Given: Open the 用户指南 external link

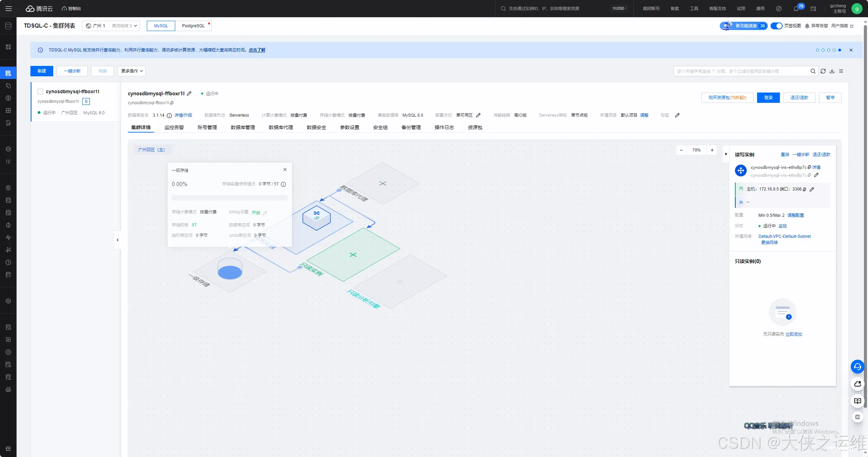Looking at the screenshot, I should click(842, 26).
